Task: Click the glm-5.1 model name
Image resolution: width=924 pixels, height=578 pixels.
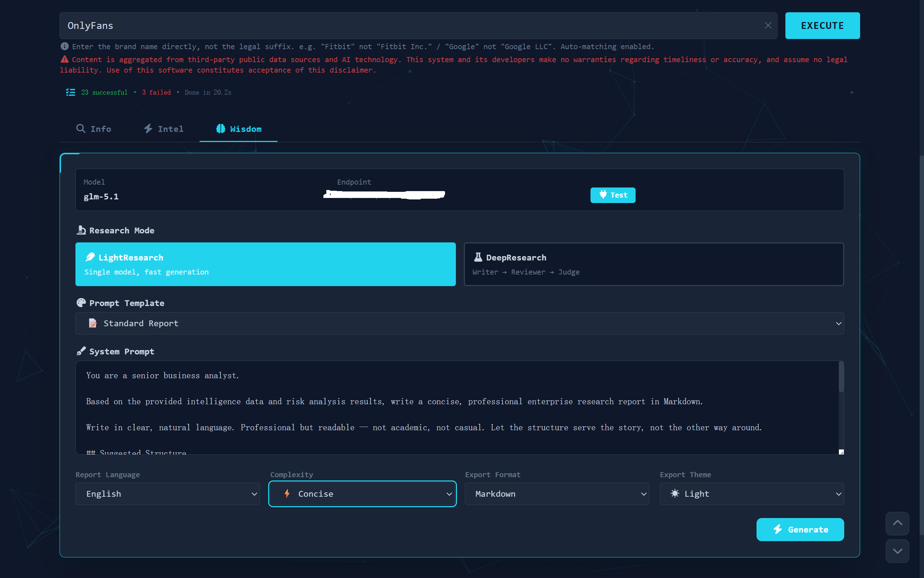Action: click(x=101, y=197)
